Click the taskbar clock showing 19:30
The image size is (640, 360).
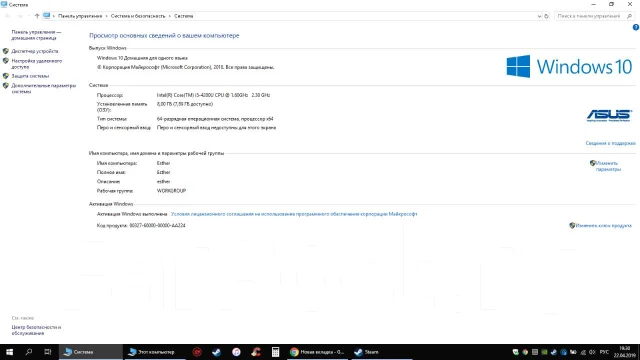(x=624, y=352)
